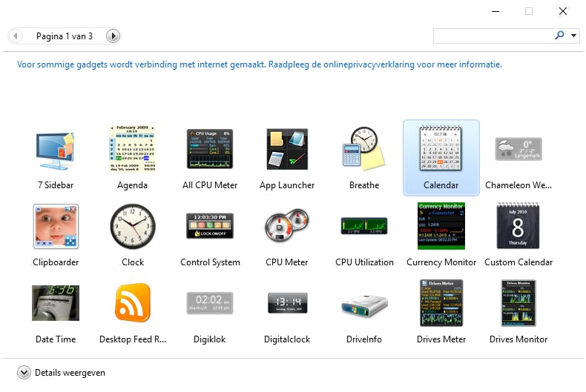Pick the Control System gadget
586x392 pixels.
pos(210,225)
